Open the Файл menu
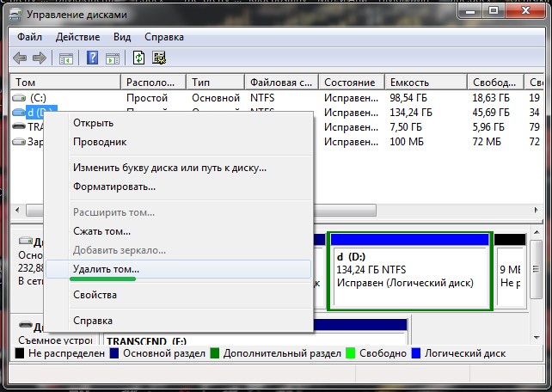Screen dimensions: 552x392 point(29,37)
